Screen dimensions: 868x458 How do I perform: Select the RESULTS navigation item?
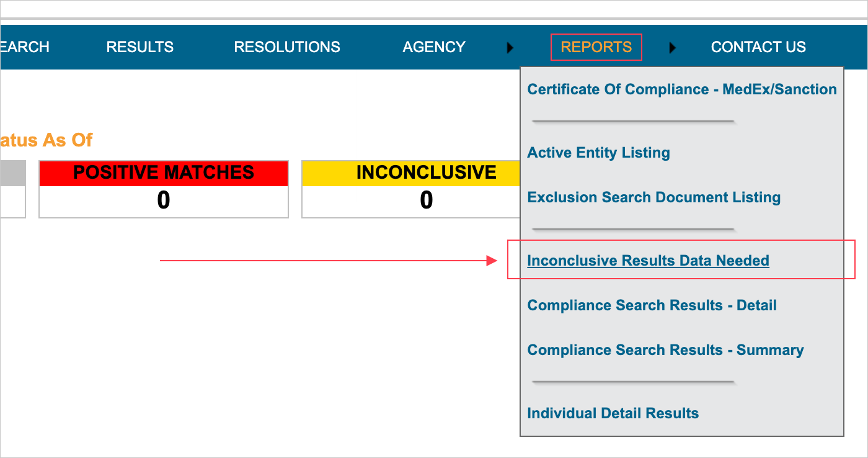click(x=139, y=47)
